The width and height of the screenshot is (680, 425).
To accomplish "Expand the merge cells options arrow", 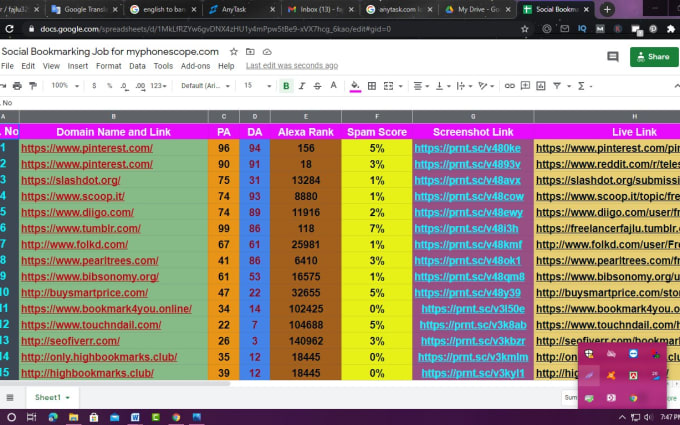I will tap(400, 86).
